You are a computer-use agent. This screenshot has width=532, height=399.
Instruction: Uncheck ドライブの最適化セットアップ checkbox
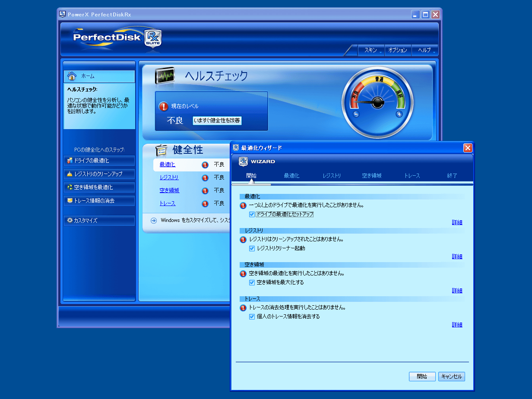(252, 214)
